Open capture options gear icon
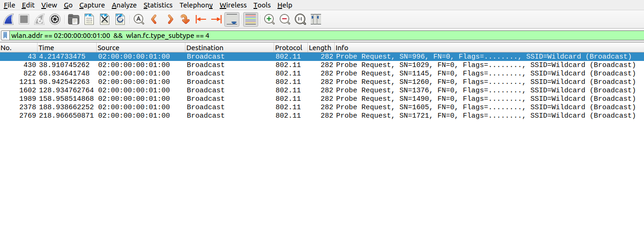644x240 pixels. click(x=55, y=19)
